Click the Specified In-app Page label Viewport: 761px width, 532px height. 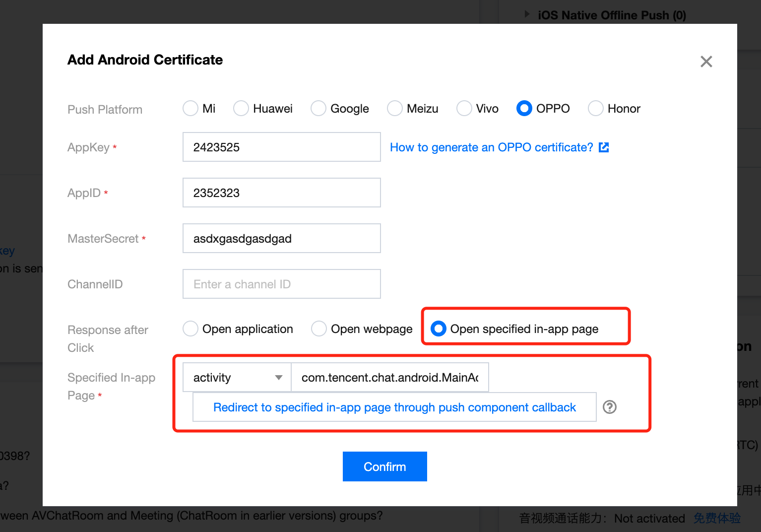point(112,386)
